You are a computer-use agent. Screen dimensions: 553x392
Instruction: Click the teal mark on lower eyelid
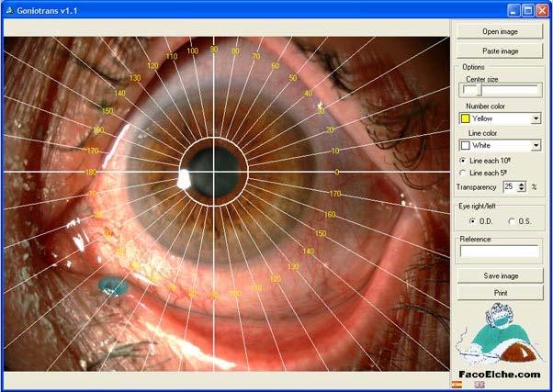pyautogui.click(x=112, y=286)
